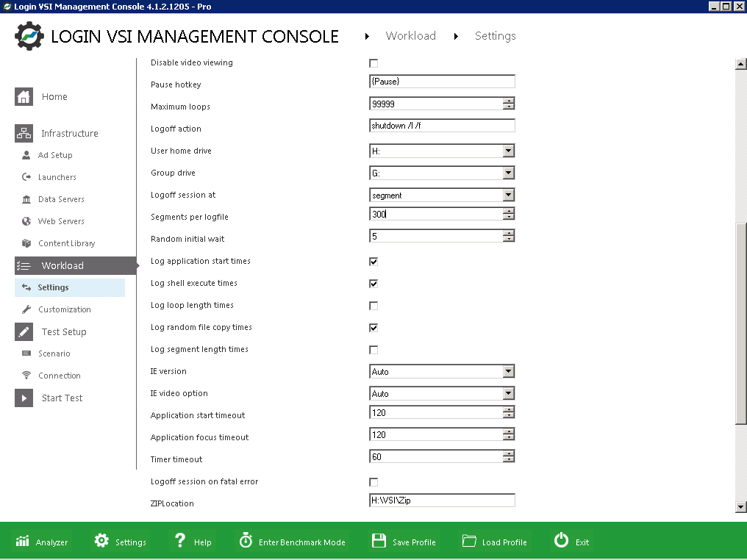The height and width of the screenshot is (560, 747).
Task: Open the User home drive dropdown
Action: pos(508,151)
